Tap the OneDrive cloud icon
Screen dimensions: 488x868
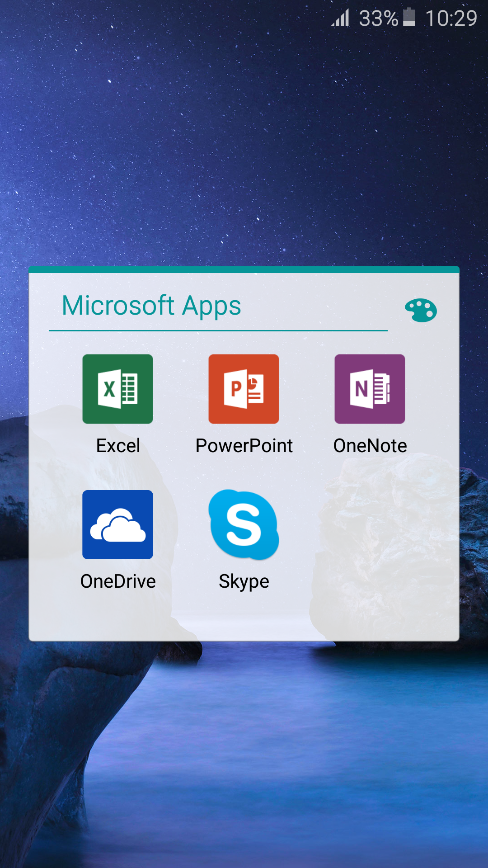pos(117,524)
